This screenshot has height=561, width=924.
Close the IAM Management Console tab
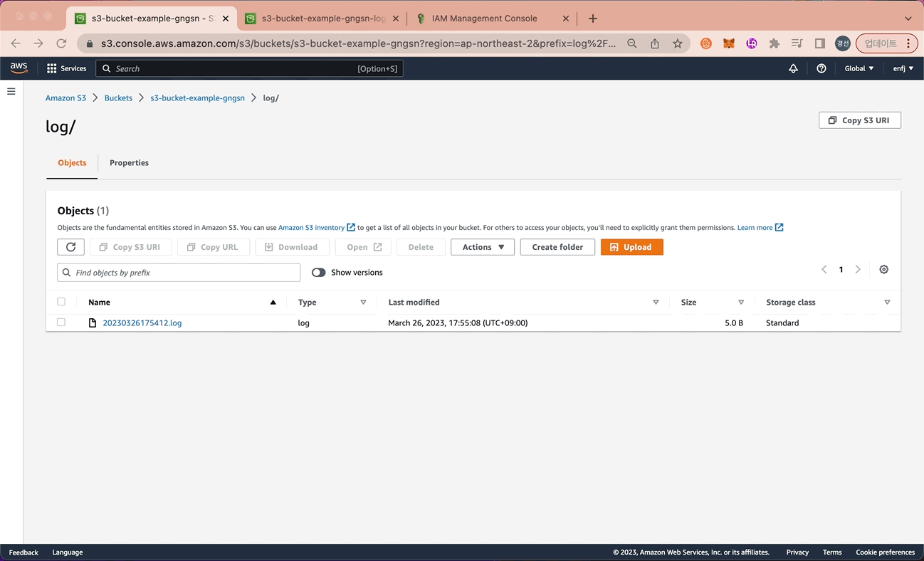click(x=566, y=19)
